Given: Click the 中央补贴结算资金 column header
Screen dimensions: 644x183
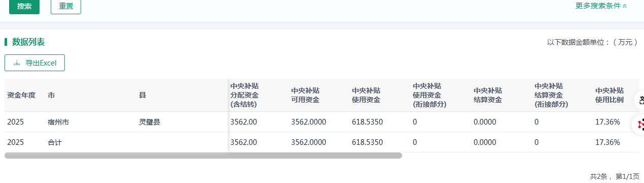Looking at the screenshot, I should tap(488, 95).
